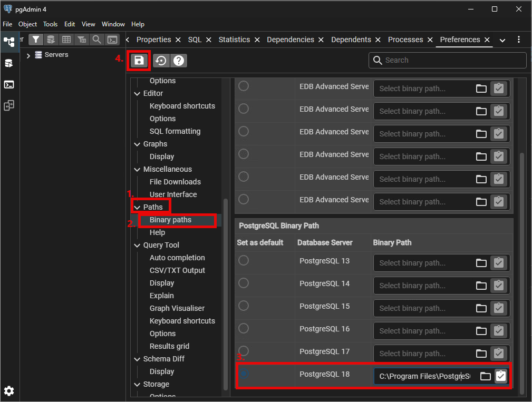Screen dimensions: 532x402
Task: Set PostgreSQL 16 as default
Action: [x=244, y=328]
